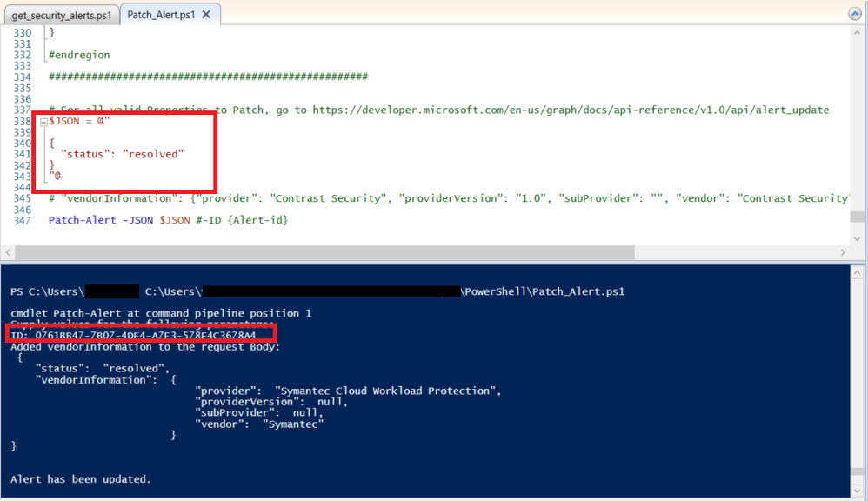Image resolution: width=868 pixels, height=501 pixels.
Task: Click the console pane scroll up arrow
Action: pyautogui.click(x=857, y=272)
